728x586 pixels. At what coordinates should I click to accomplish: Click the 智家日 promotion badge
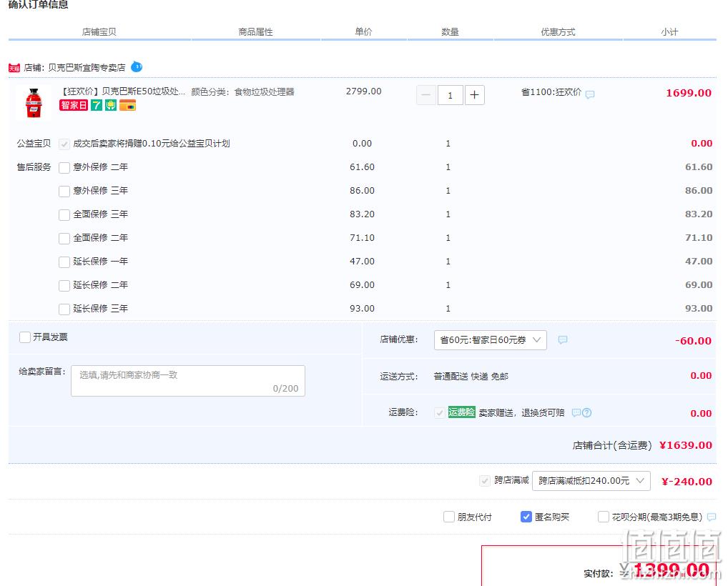click(74, 105)
